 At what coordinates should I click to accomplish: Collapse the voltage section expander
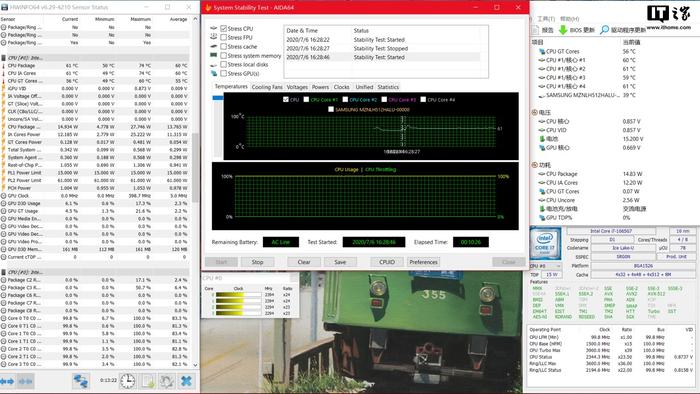[x=534, y=112]
